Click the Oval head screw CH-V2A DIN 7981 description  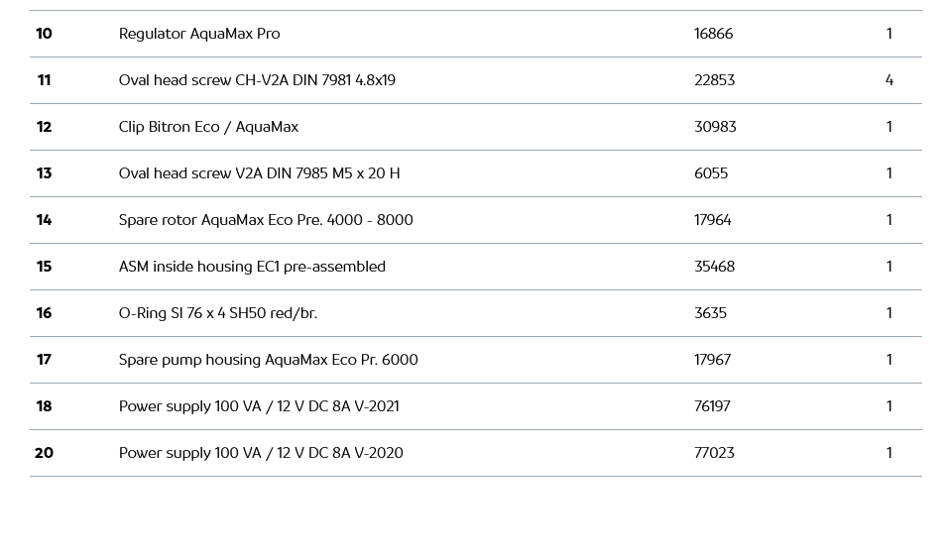(x=257, y=80)
